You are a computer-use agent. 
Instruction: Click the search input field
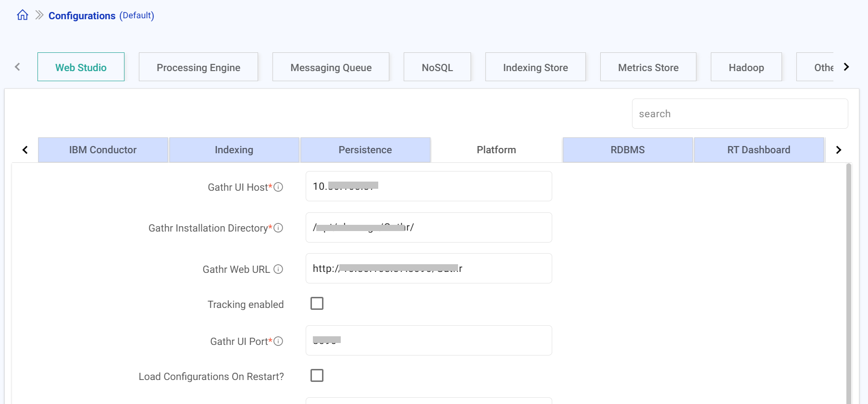739,114
